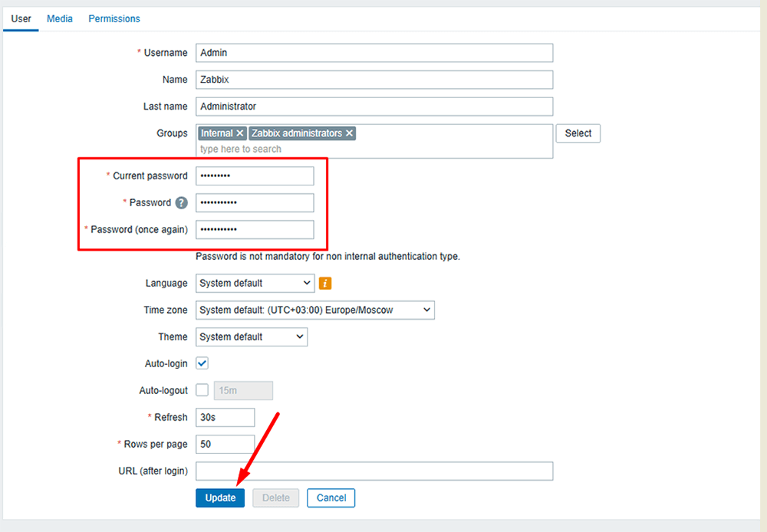767x532 pixels.
Task: Open the Language dropdown
Action: point(255,283)
